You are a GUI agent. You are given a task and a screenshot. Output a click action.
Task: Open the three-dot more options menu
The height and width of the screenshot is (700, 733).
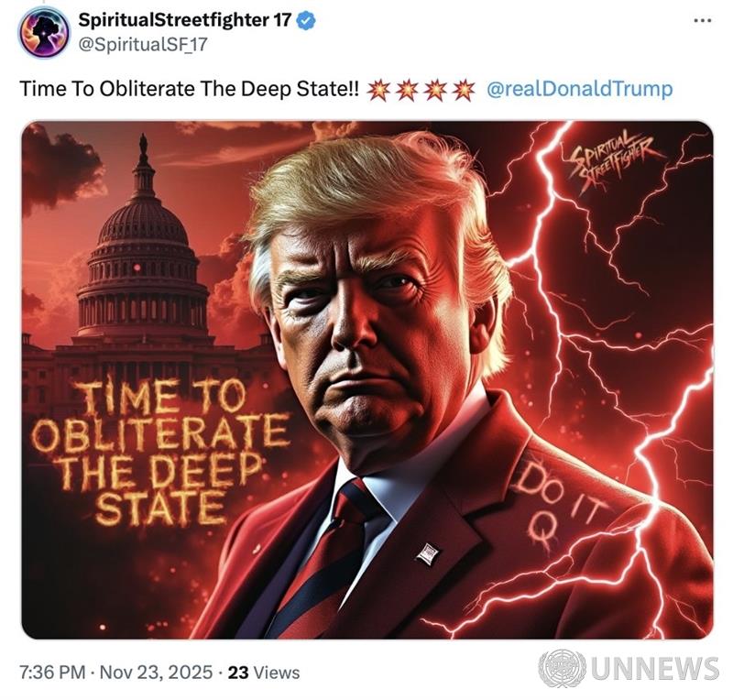(703, 20)
